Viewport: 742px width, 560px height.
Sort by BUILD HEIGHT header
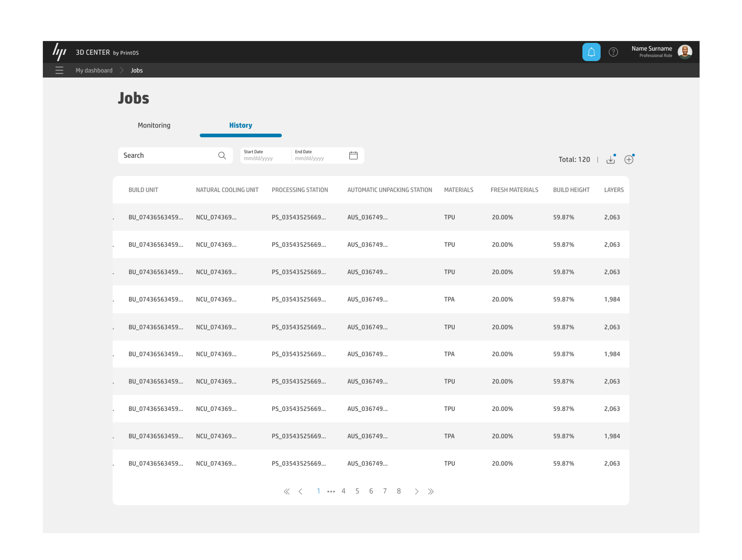pos(571,190)
